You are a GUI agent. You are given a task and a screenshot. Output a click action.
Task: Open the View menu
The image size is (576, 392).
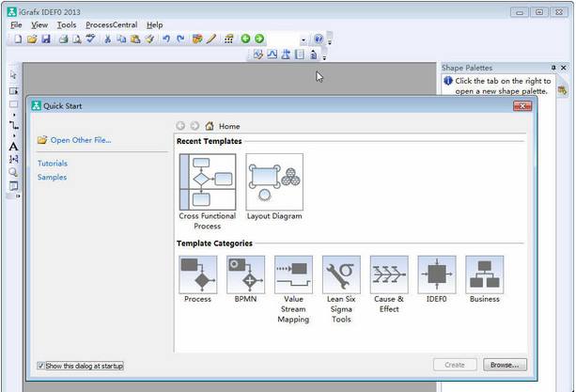click(39, 25)
